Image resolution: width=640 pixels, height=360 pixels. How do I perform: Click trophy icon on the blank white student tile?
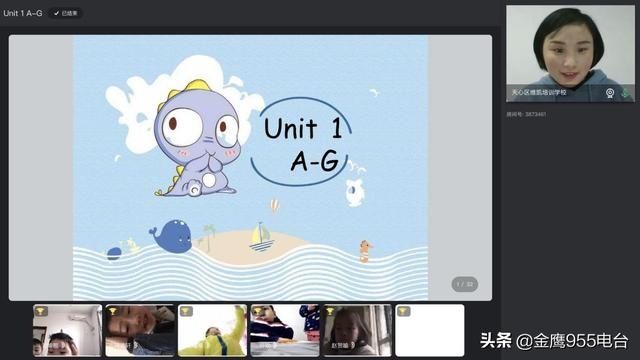pyautogui.click(x=403, y=311)
